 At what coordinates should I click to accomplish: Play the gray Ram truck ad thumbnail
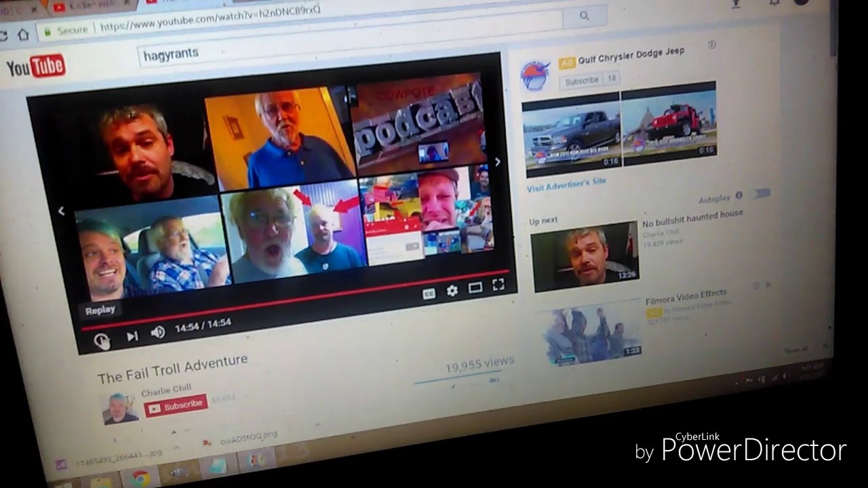571,135
